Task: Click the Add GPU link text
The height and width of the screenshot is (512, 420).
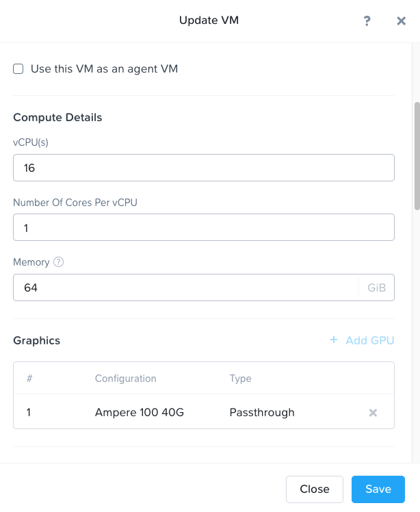Action: 369,341
